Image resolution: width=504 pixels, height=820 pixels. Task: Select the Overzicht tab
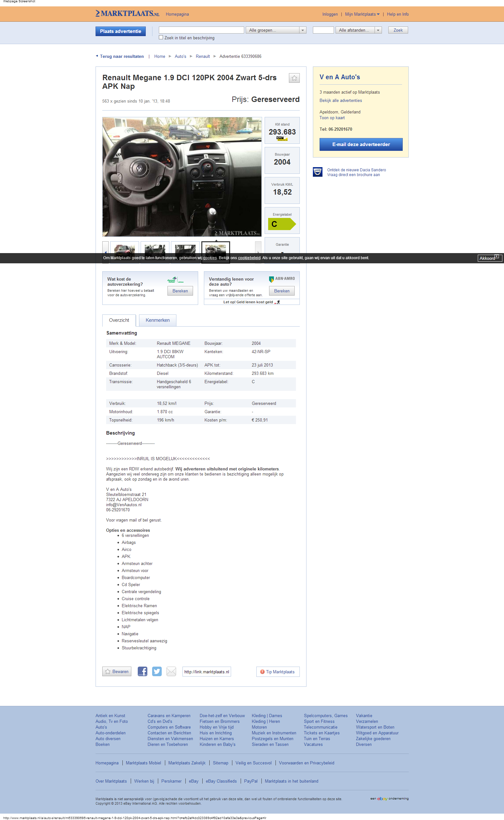tap(119, 320)
